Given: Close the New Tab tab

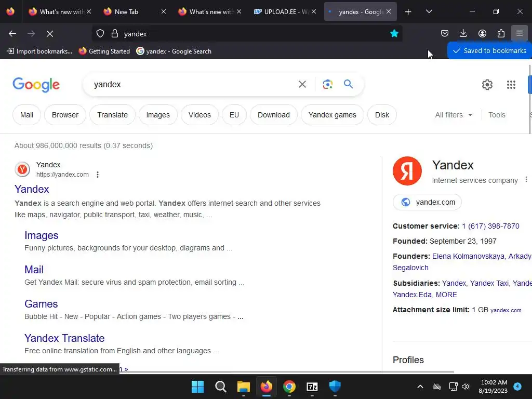Looking at the screenshot, I should (164, 11).
